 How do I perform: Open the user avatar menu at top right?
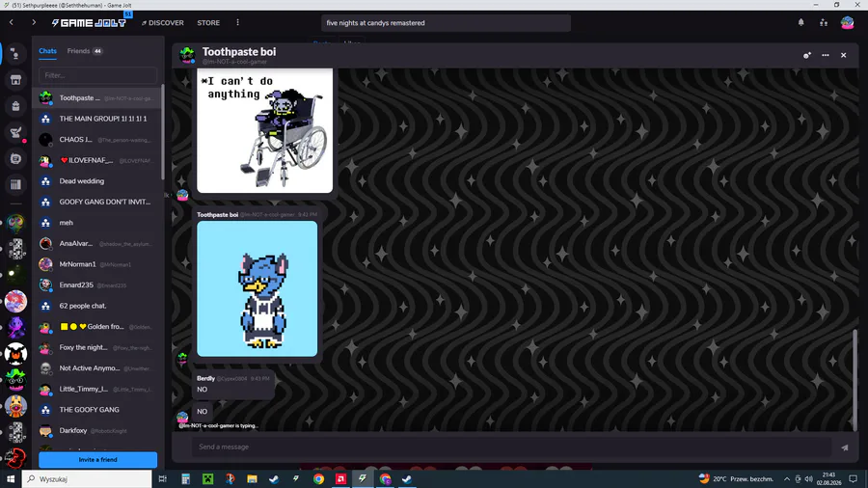click(847, 23)
